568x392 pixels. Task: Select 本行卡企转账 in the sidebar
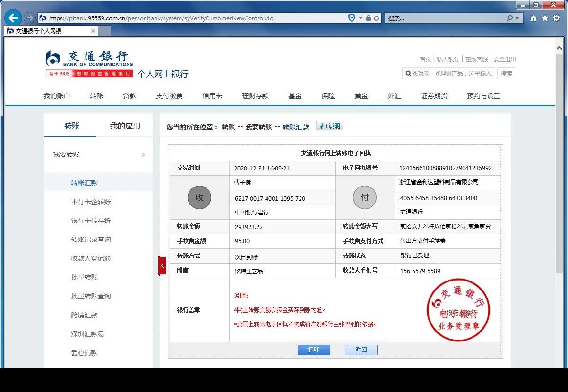coord(91,202)
